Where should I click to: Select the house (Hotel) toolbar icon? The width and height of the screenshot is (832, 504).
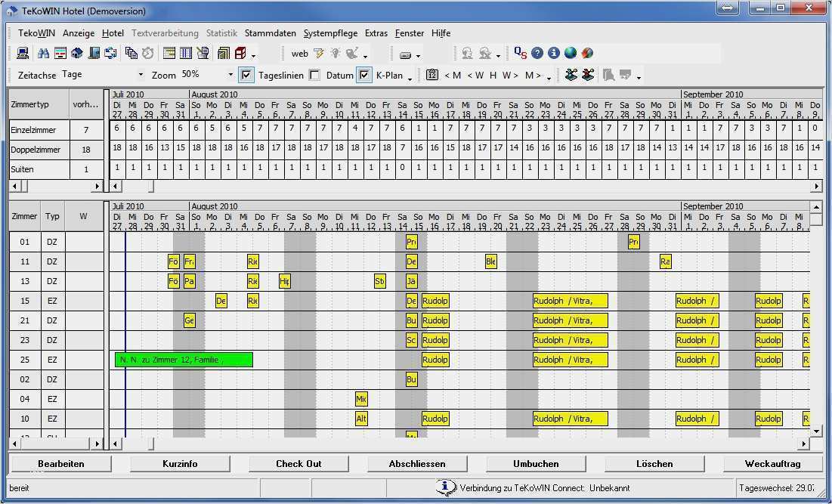77,53
